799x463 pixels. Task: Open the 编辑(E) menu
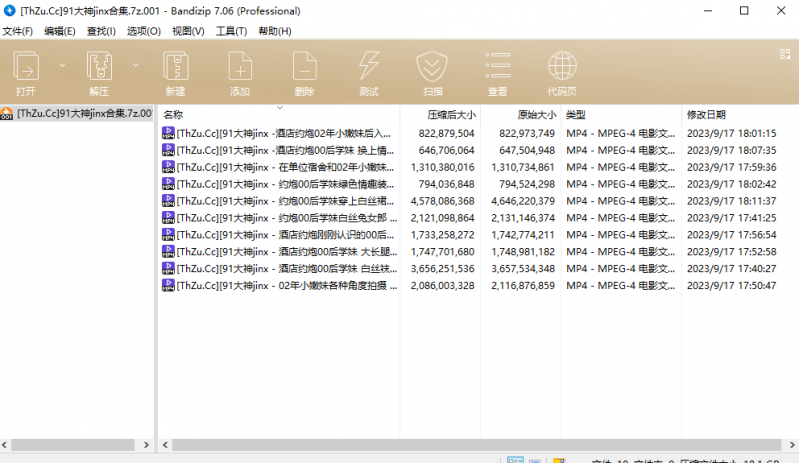60,31
